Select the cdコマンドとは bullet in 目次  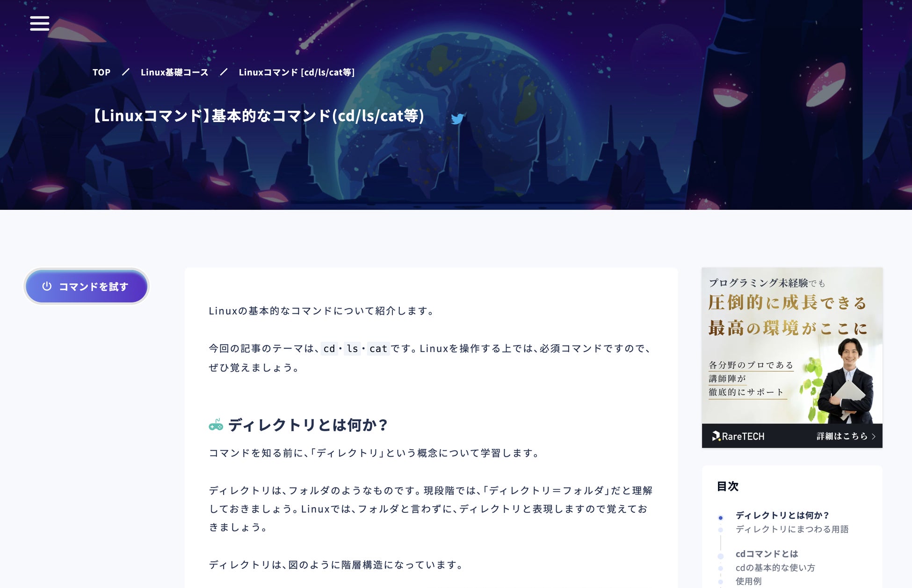coord(721,556)
